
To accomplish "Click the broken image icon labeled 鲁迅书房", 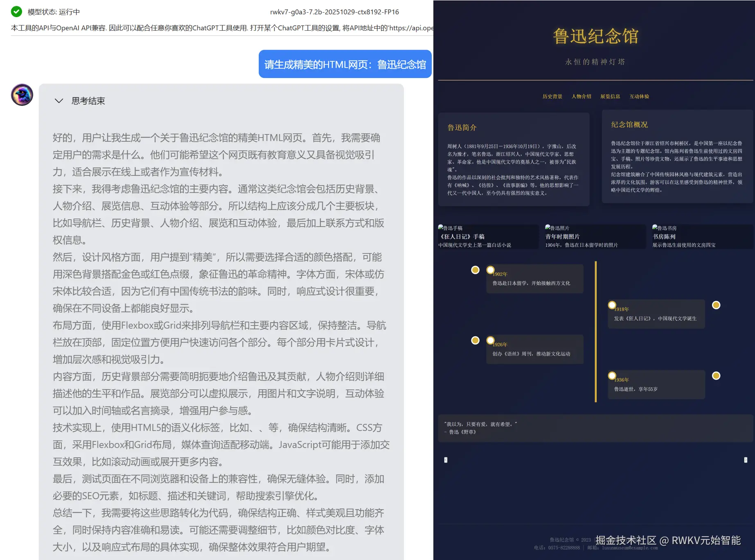I will (x=655, y=227).
